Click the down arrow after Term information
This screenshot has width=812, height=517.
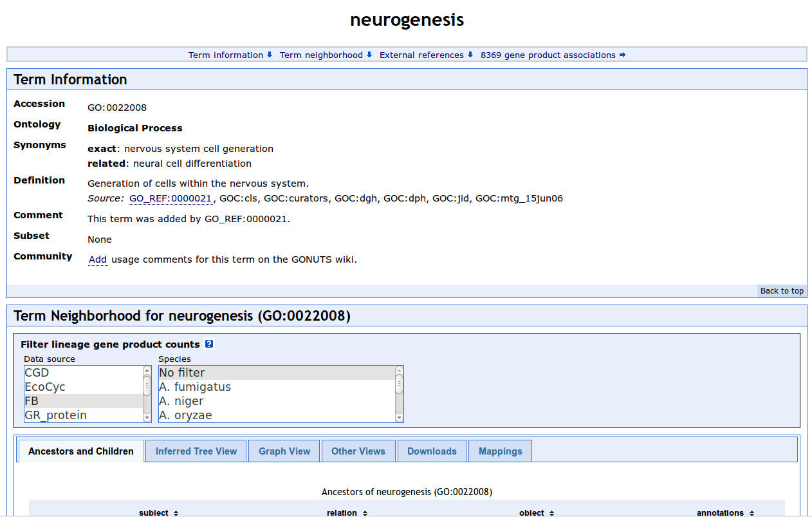[x=270, y=55]
